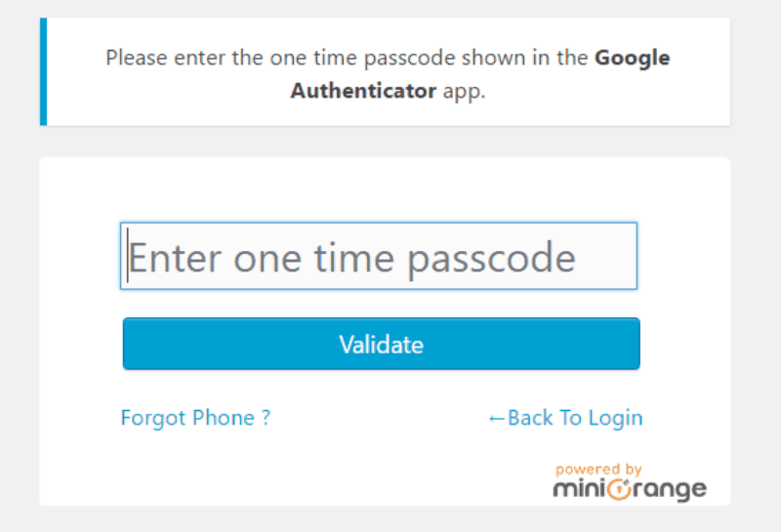Go to the Back To Login link
The height and width of the screenshot is (532, 781).
tap(565, 418)
